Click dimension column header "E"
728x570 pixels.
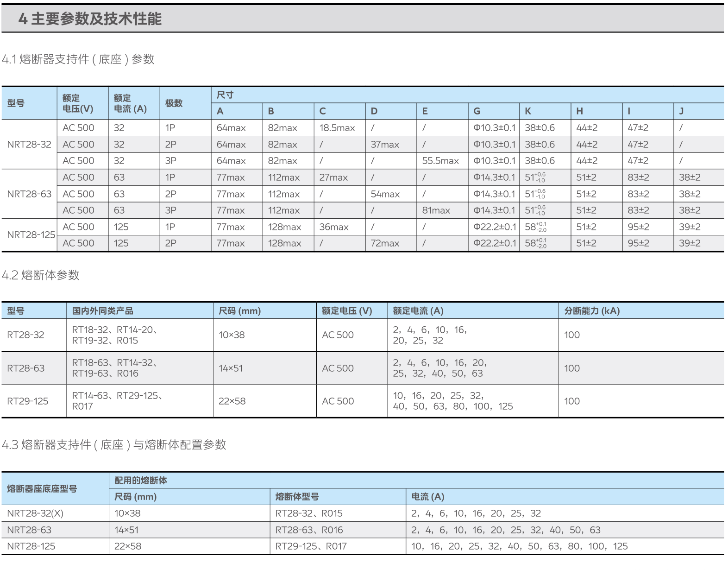pos(425,111)
